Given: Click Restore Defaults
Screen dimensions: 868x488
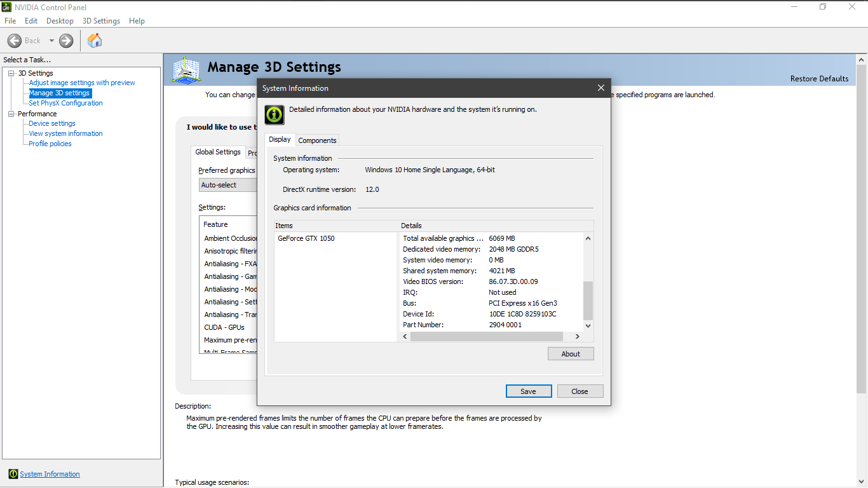Looking at the screenshot, I should pyautogui.click(x=819, y=79).
